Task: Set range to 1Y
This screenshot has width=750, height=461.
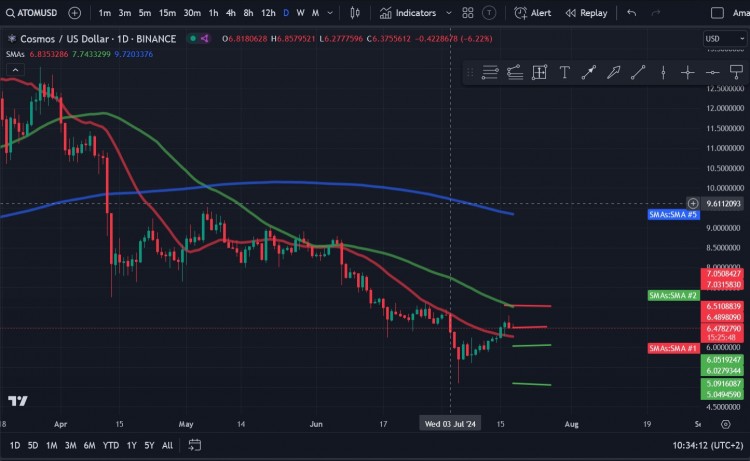Action: (x=132, y=445)
